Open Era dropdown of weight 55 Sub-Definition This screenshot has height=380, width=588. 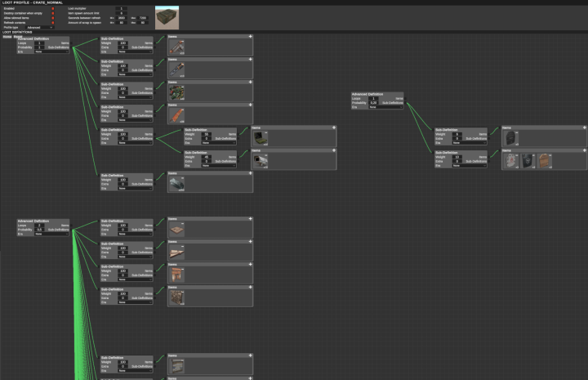click(x=219, y=143)
